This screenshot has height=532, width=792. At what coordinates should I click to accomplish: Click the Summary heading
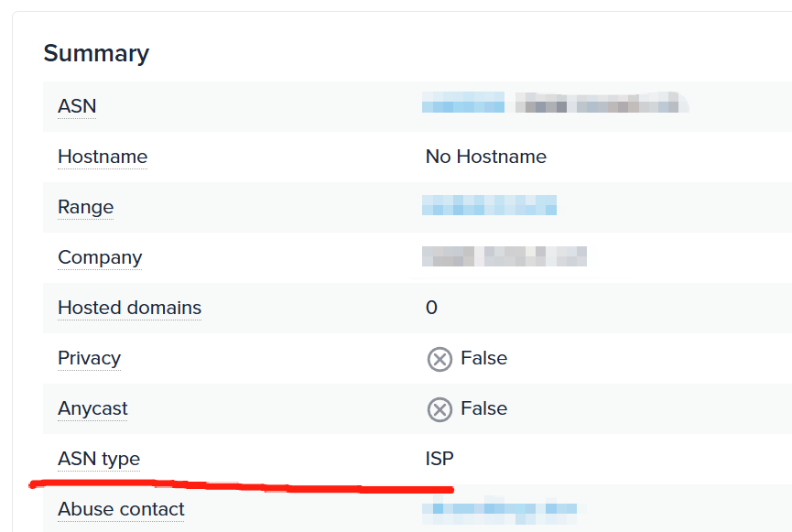96,53
